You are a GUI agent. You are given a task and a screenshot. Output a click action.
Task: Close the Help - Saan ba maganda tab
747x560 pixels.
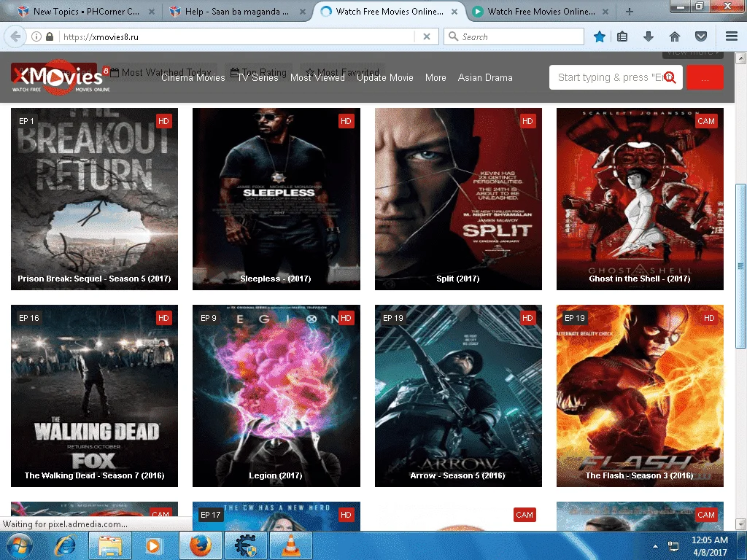click(x=303, y=12)
